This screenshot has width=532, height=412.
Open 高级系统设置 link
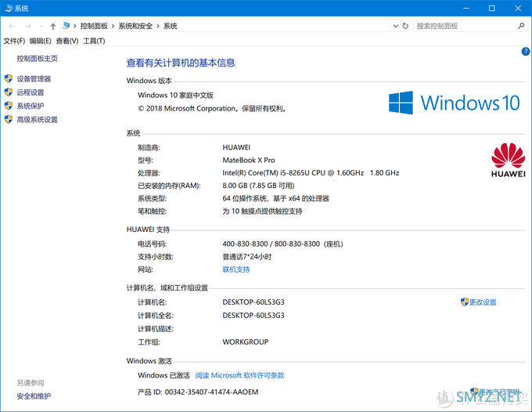38,120
